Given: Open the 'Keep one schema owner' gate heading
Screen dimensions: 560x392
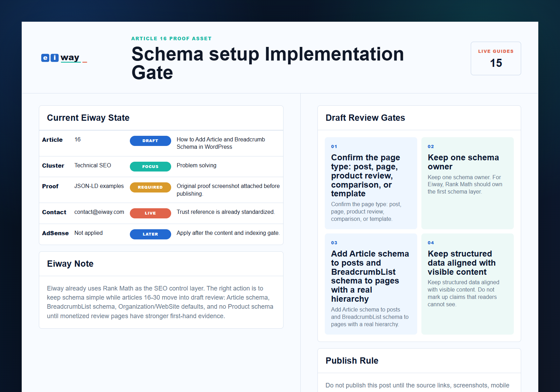Looking at the screenshot, I should coord(463,162).
